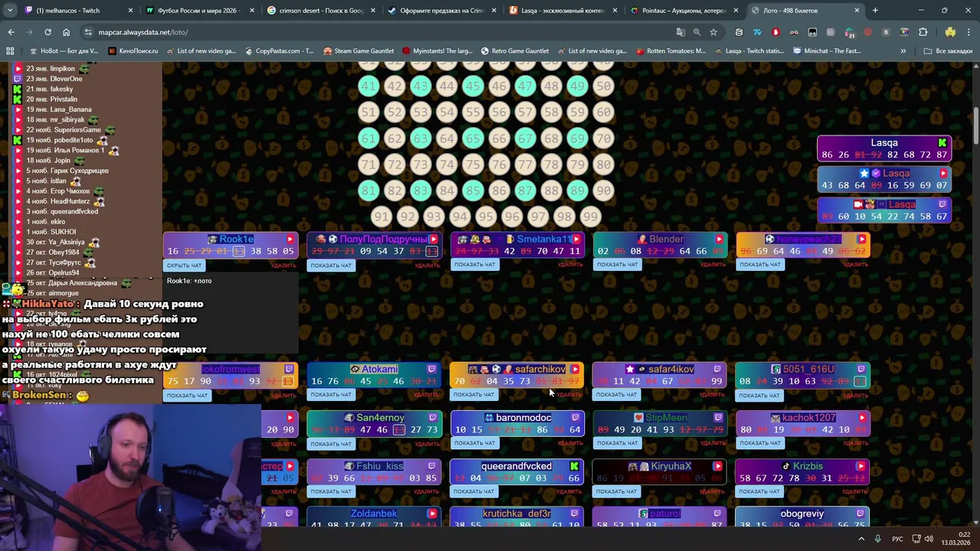The width and height of the screenshot is (980, 551).
Task: Click Kick icon on queerandfvcked ticket
Action: (x=574, y=466)
